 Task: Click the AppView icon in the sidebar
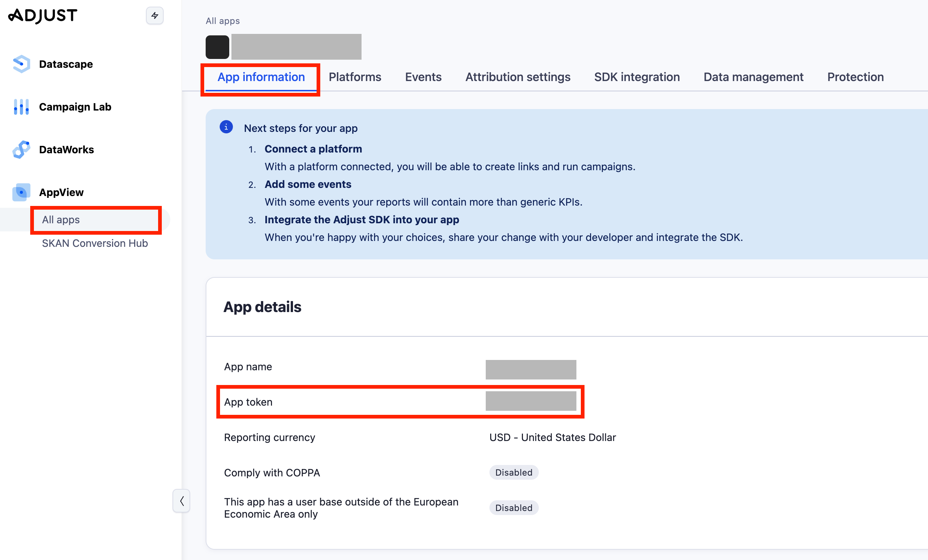[x=21, y=192]
